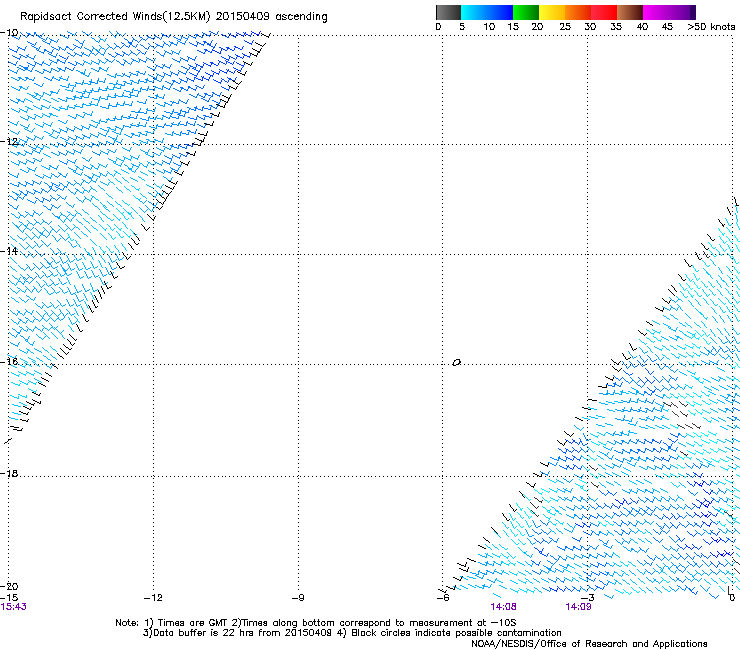Click the purple 14:09 pass time label

578,607
